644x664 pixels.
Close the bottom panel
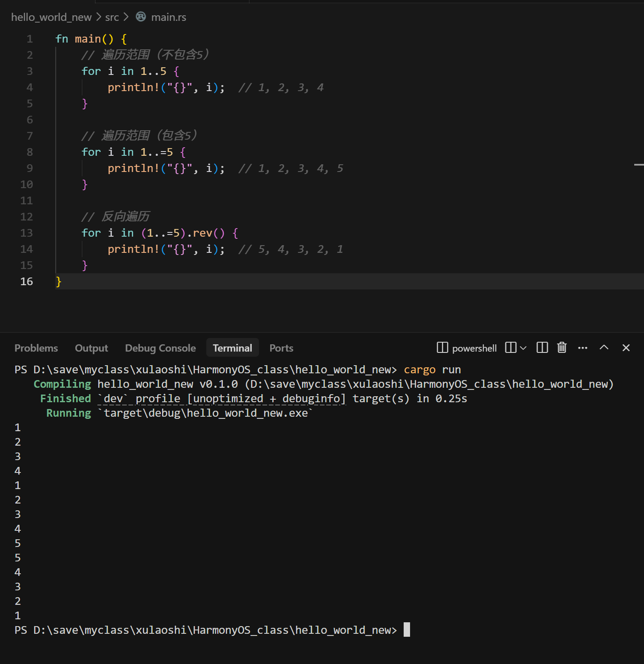[x=626, y=348]
